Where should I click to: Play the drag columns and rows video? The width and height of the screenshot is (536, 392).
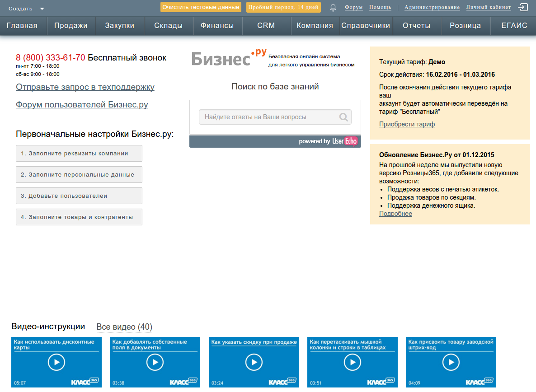[x=352, y=362]
